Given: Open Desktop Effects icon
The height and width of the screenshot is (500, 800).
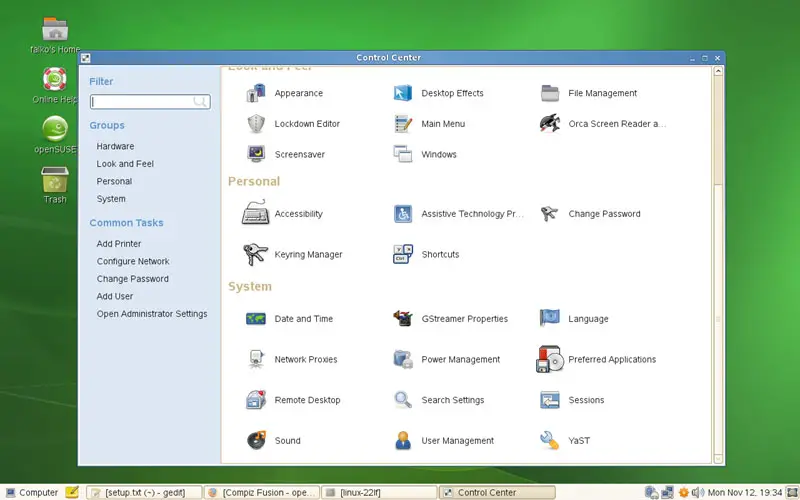Looking at the screenshot, I should pyautogui.click(x=403, y=93).
